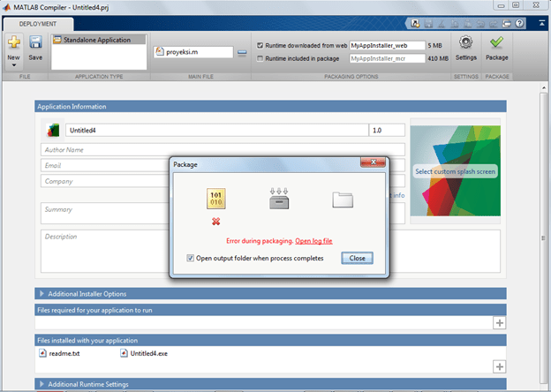The height and width of the screenshot is (392, 551).
Task: Click the New project icon
Action: tap(14, 42)
